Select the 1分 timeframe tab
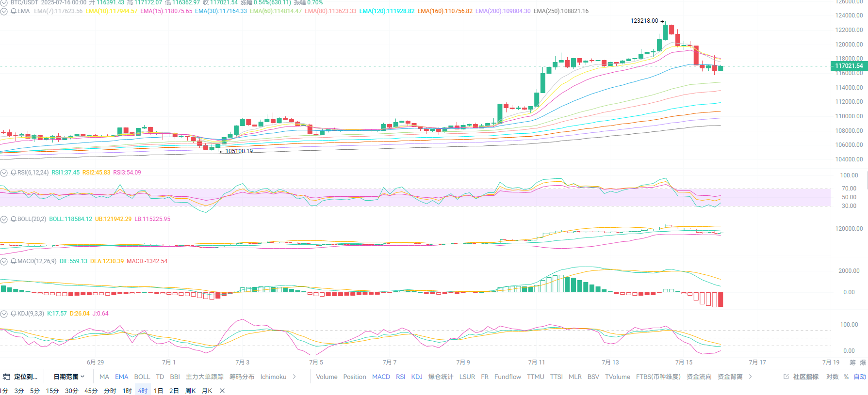868x395 pixels. point(4,391)
